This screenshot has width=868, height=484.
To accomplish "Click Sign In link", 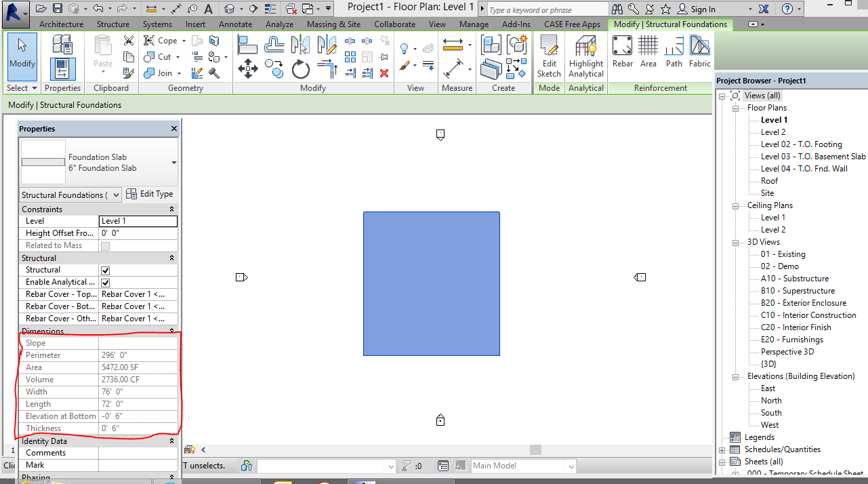I will point(703,9).
